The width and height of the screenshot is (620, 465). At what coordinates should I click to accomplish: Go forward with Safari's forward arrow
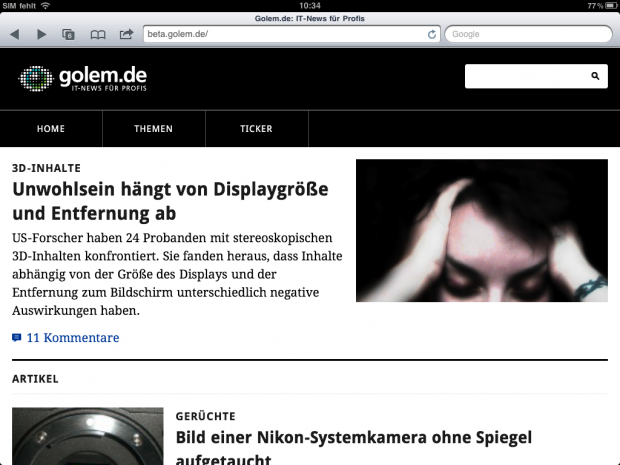tap(42, 34)
